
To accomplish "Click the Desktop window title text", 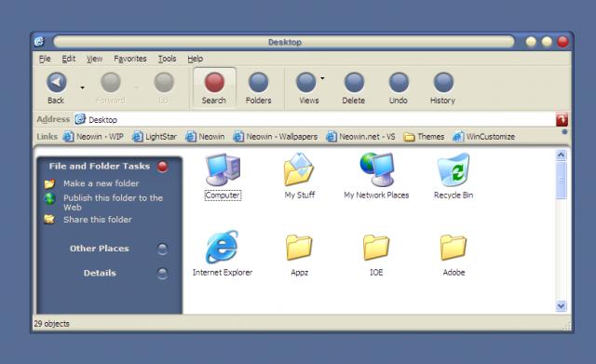I will [285, 42].
